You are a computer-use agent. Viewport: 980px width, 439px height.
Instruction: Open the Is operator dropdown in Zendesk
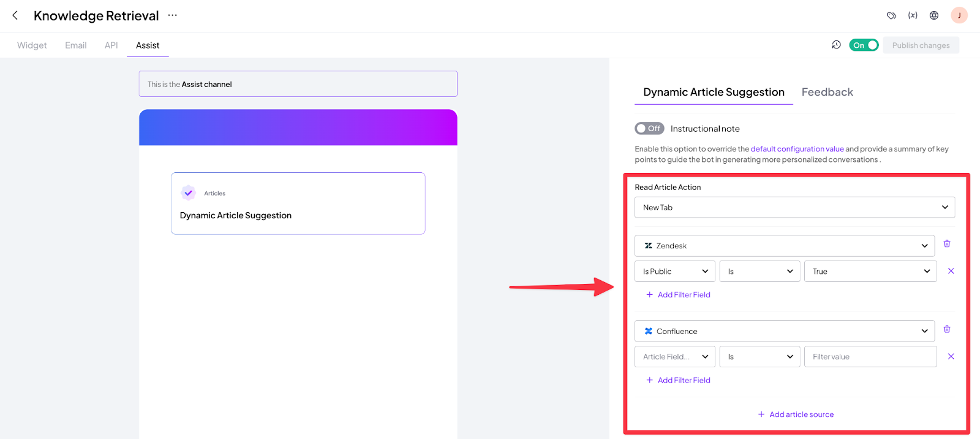(759, 272)
